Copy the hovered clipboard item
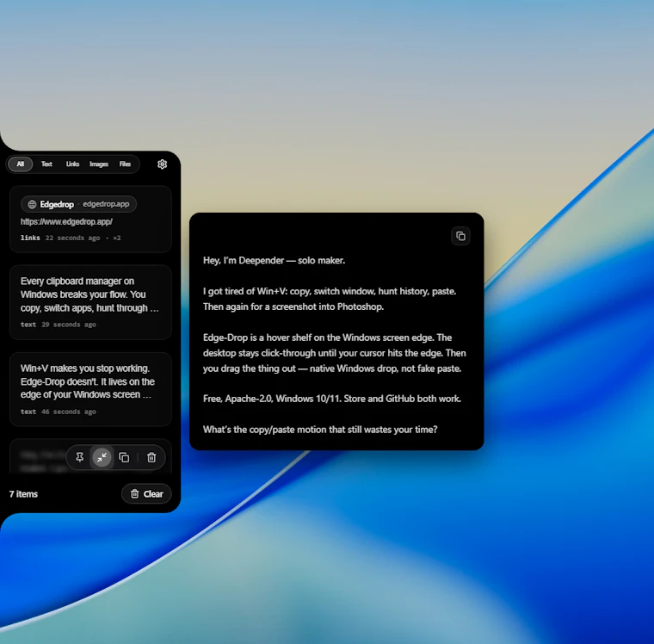Screen dimensions: 654x644 pyautogui.click(x=124, y=457)
